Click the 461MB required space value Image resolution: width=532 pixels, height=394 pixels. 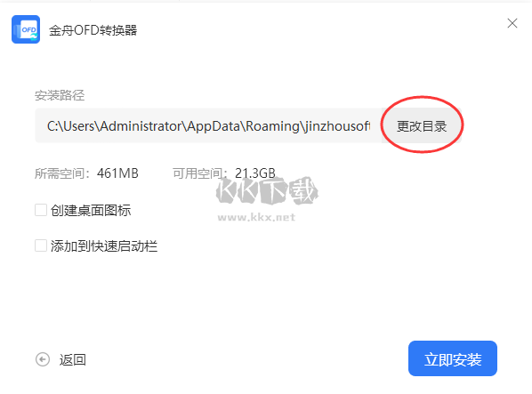[x=117, y=173]
